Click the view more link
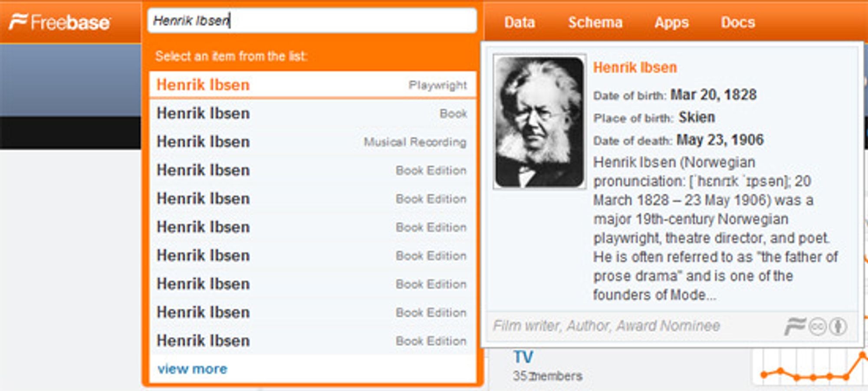The image size is (868, 391). 192,369
